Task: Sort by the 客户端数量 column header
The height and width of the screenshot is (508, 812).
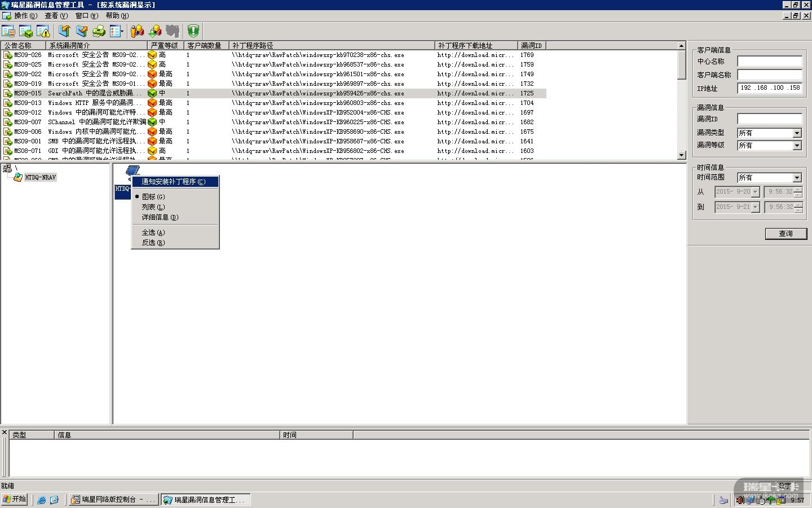Action: pos(206,45)
